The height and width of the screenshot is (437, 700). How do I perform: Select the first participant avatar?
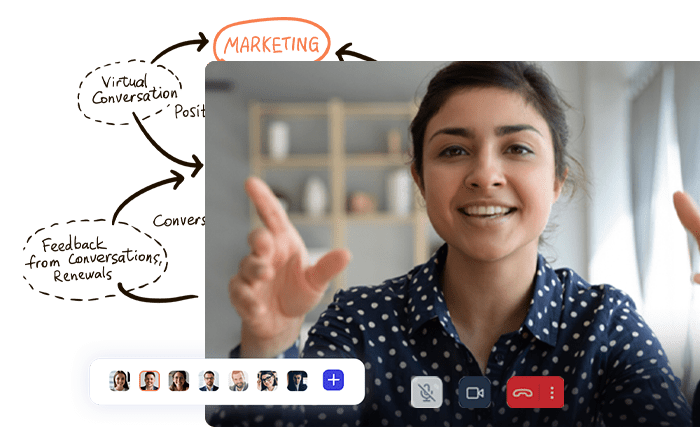point(119,380)
